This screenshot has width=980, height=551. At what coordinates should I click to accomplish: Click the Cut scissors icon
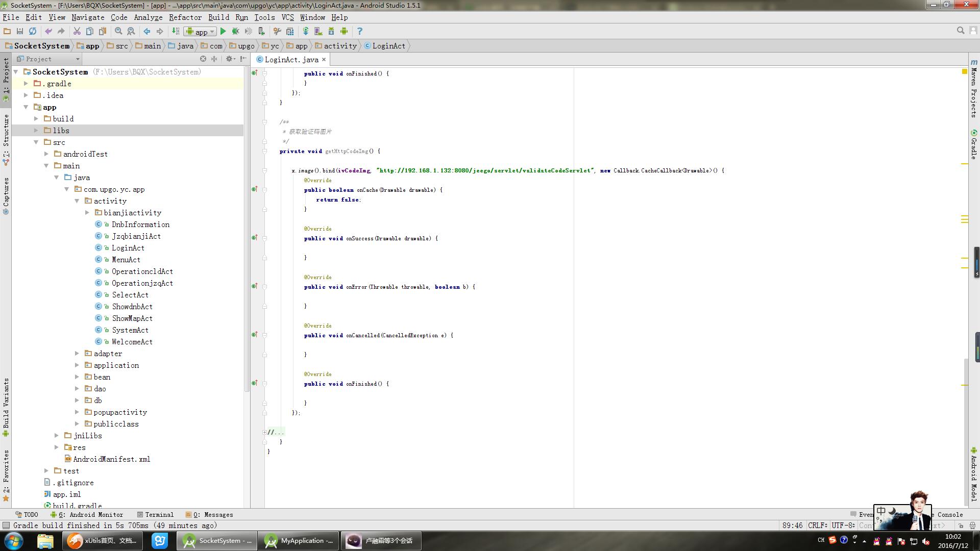coord(77,31)
